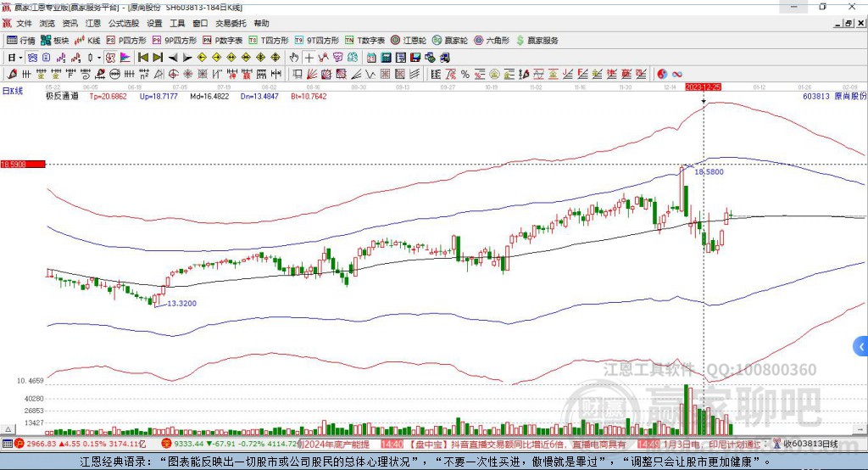
Task: Restore the inner chart window
Action: (849, 23)
